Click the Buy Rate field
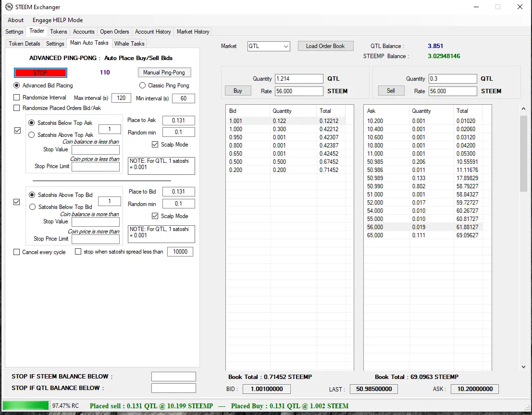 pos(299,91)
